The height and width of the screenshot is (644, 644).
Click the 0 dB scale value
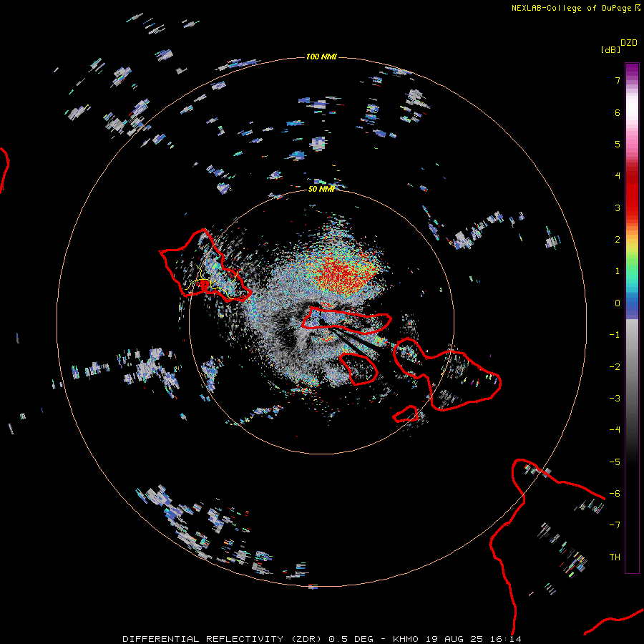tap(618, 303)
